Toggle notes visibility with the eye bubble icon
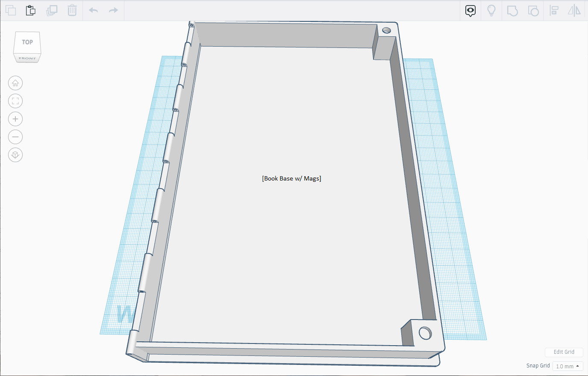 (470, 11)
